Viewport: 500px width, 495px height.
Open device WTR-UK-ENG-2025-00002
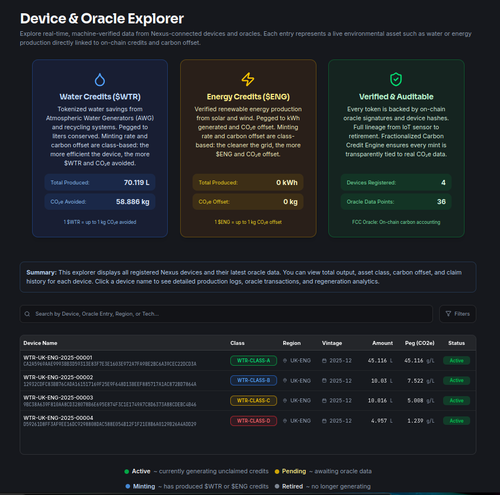point(58,377)
